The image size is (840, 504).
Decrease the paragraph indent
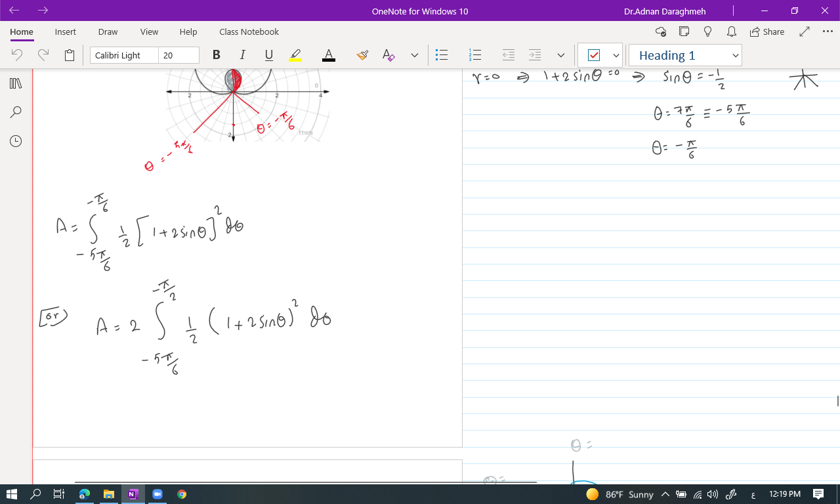pos(508,55)
